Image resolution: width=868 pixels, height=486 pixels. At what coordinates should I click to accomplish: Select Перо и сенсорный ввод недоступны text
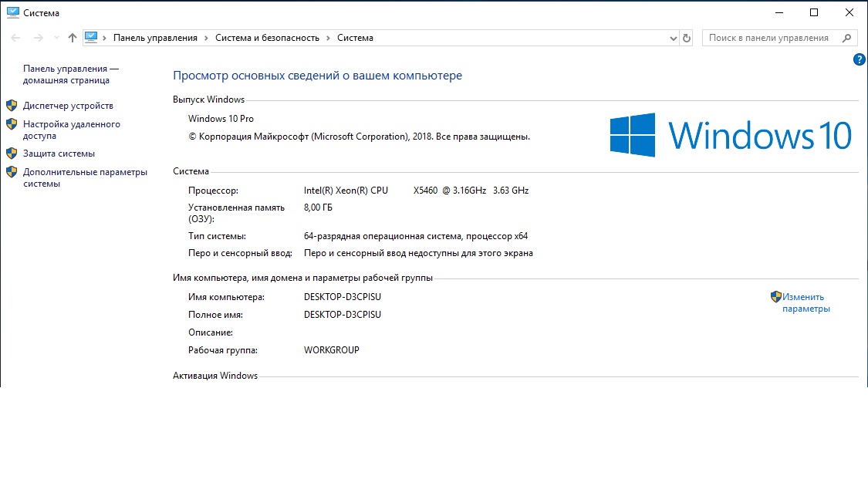click(x=418, y=254)
